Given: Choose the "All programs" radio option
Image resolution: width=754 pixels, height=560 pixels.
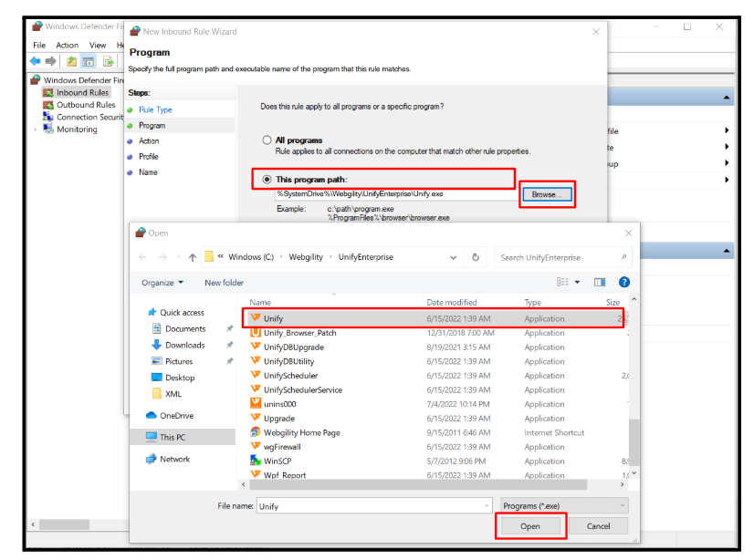Looking at the screenshot, I should [267, 140].
